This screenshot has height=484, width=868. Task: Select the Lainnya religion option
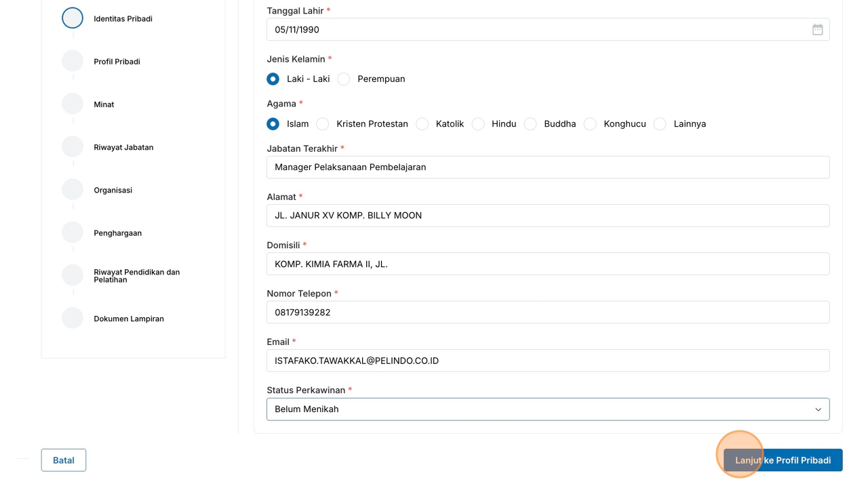tap(660, 124)
